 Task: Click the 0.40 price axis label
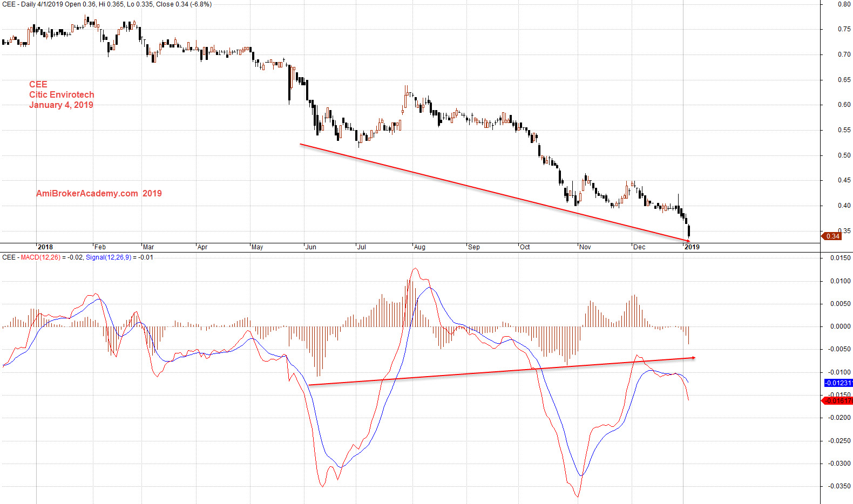[844, 206]
